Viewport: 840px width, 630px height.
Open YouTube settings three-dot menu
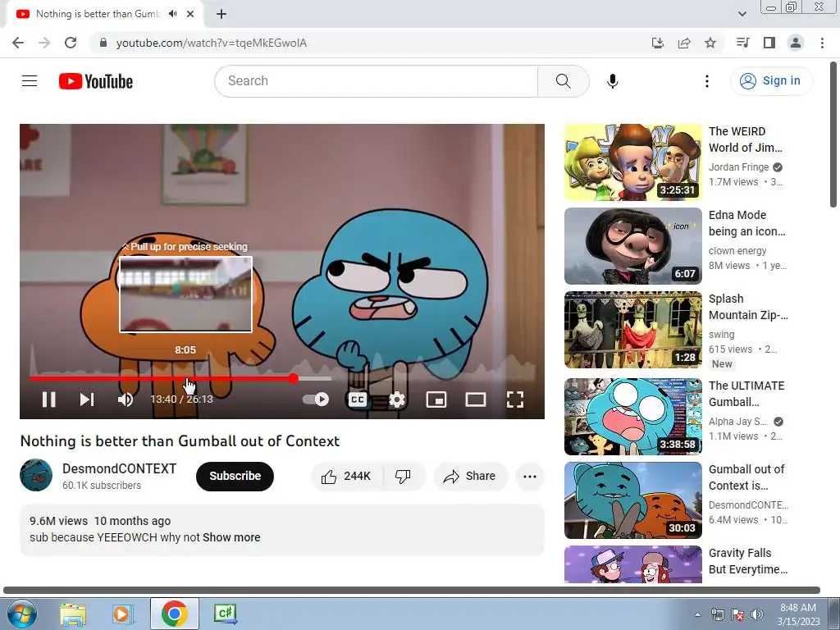(706, 81)
